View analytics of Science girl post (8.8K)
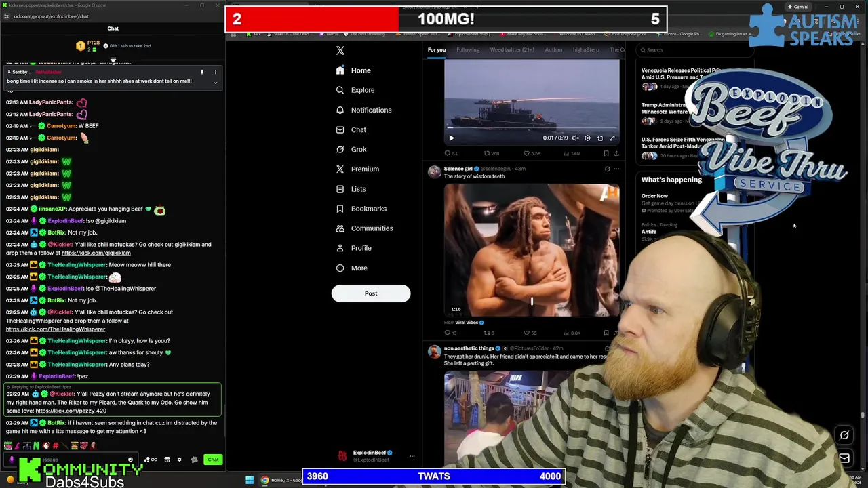 point(572,333)
